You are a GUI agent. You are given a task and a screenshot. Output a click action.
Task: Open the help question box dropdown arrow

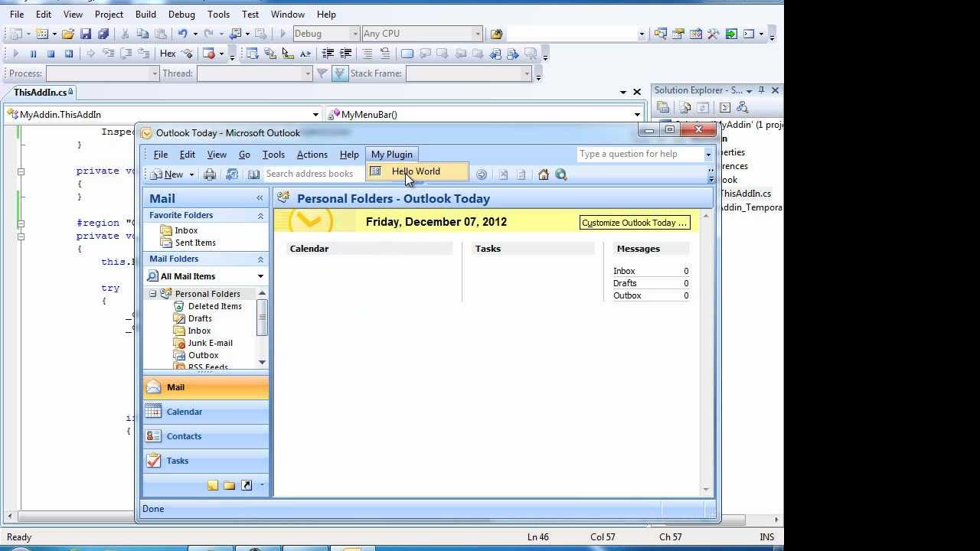(708, 155)
